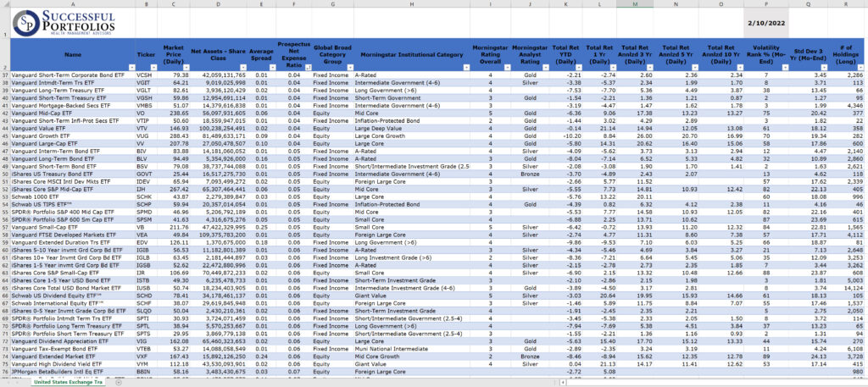Click the Vanguard Short-Term Corporate Bond ETF cell
868x387 pixels.
73,74
